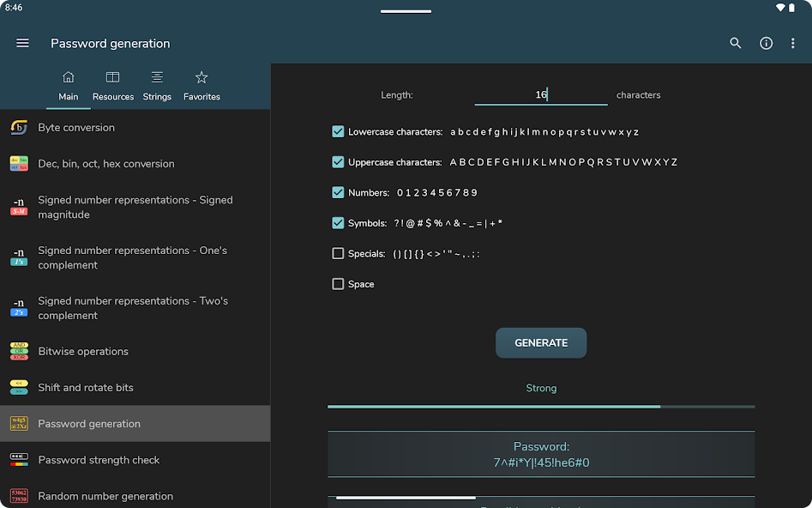The image size is (812, 508).
Task: Open Byte conversion from the list
Action: (x=135, y=128)
